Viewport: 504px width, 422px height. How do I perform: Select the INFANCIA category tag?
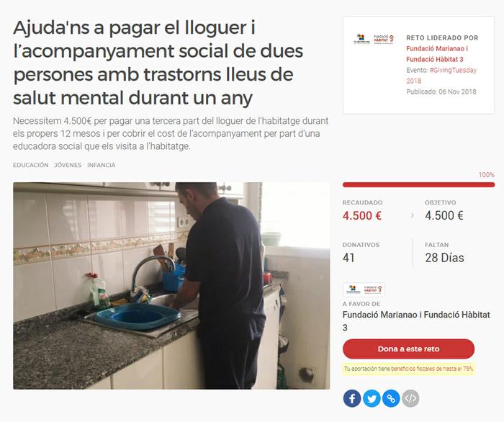[102, 165]
